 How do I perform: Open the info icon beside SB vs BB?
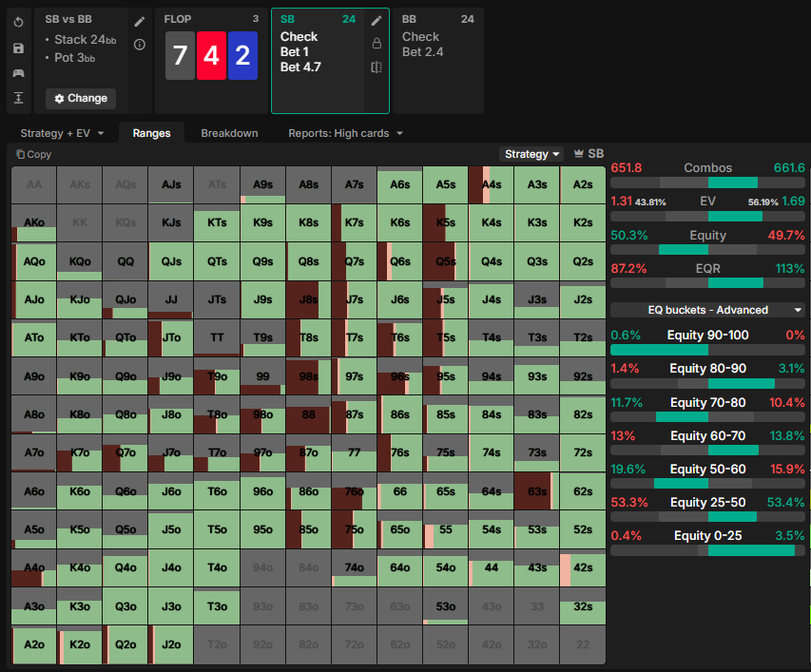(x=140, y=44)
